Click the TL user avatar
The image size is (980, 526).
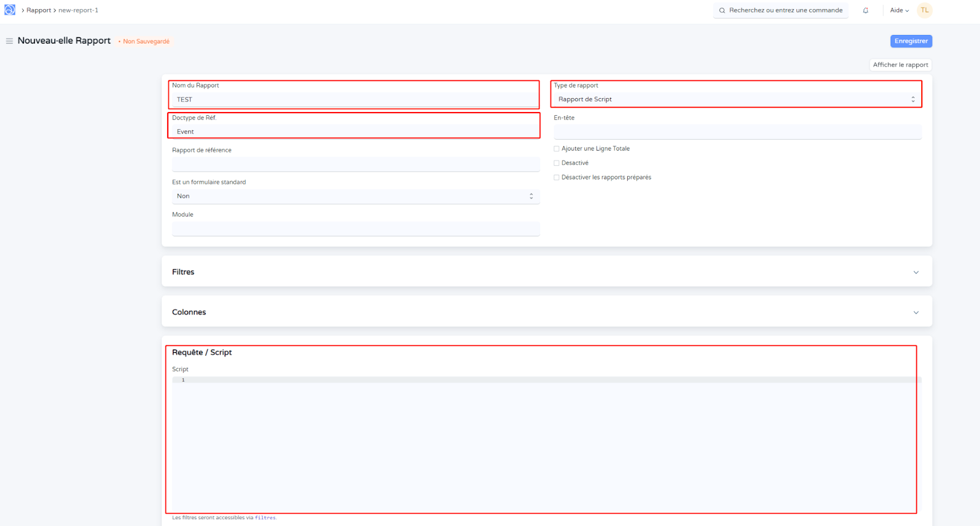[924, 10]
